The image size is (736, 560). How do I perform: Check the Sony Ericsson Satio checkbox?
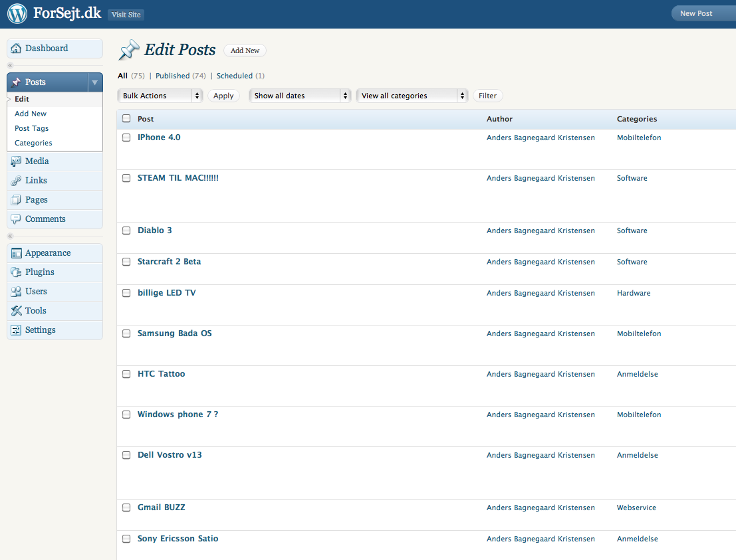[126, 539]
